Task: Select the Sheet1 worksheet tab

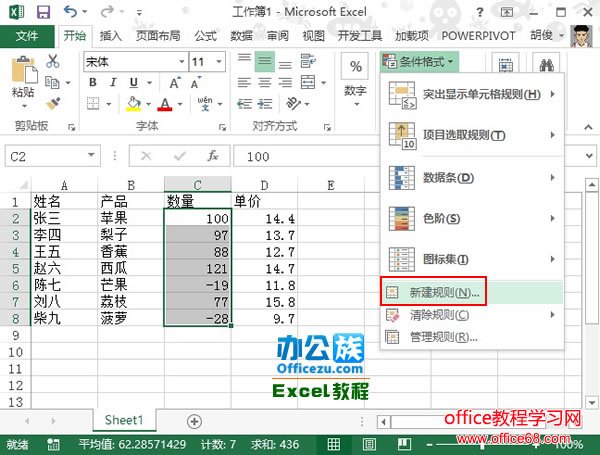Action: pos(124,420)
